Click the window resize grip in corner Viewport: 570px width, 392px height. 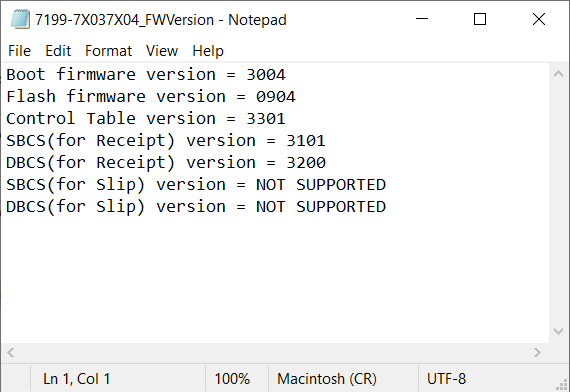coord(562,385)
